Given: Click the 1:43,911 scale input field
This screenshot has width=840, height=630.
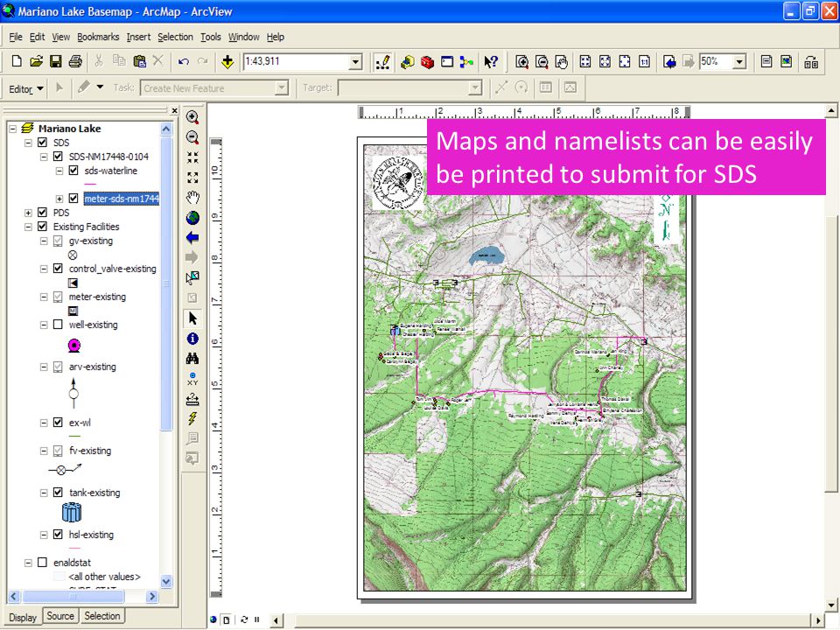Looking at the screenshot, I should pyautogui.click(x=297, y=61).
